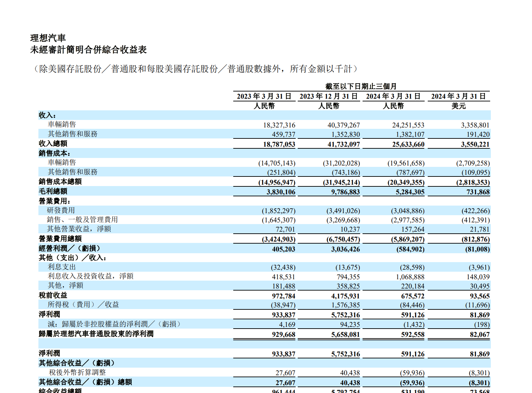This screenshot has height=393, width=532.
Task: Click the value 405,203
Action: [x=284, y=249]
